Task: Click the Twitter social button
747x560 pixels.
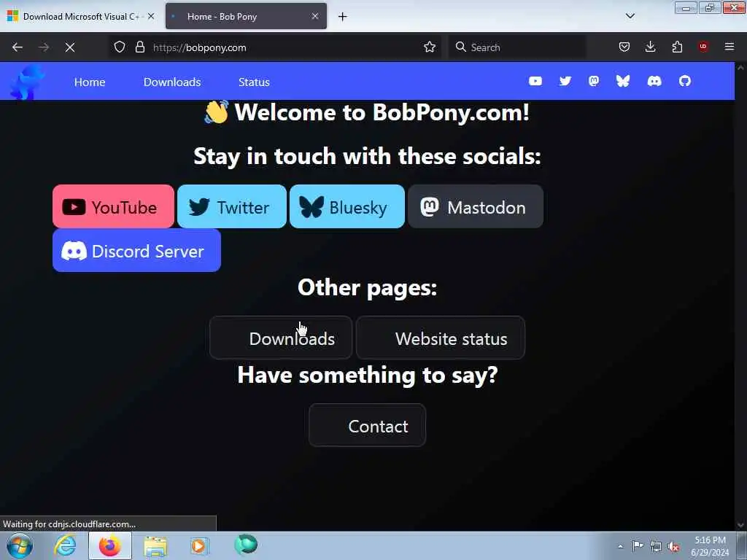Action: point(231,206)
